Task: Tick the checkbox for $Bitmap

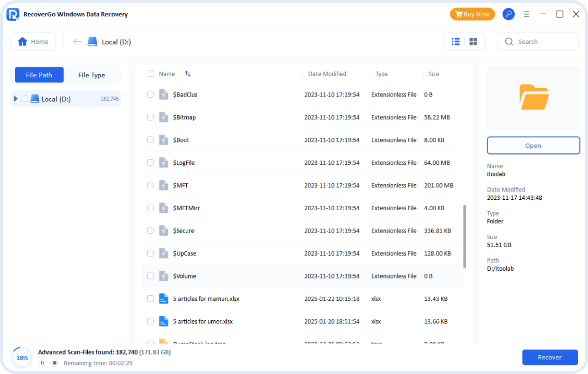Action: 150,117
